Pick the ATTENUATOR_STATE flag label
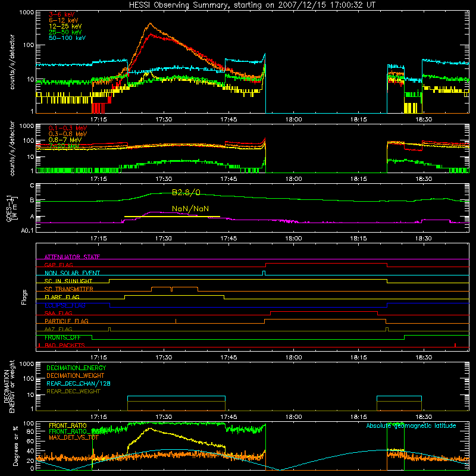The image size is (476, 476). click(x=72, y=257)
